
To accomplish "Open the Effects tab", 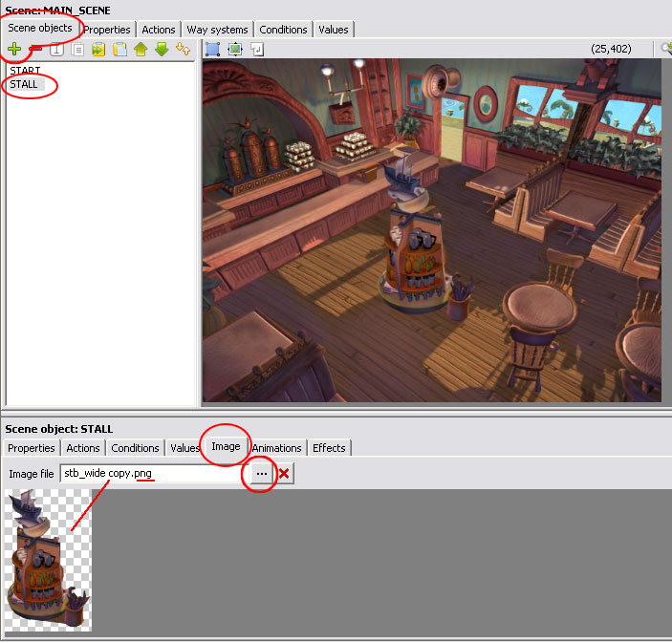I will pos(329,448).
